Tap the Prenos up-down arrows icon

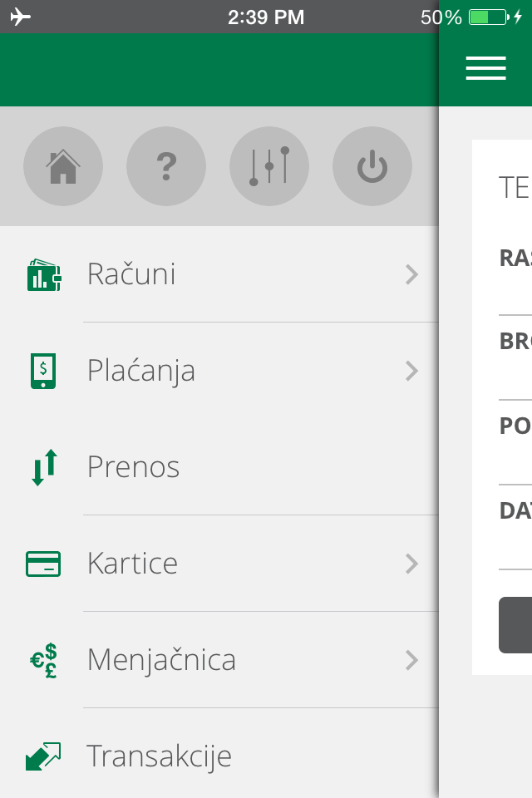(43, 467)
